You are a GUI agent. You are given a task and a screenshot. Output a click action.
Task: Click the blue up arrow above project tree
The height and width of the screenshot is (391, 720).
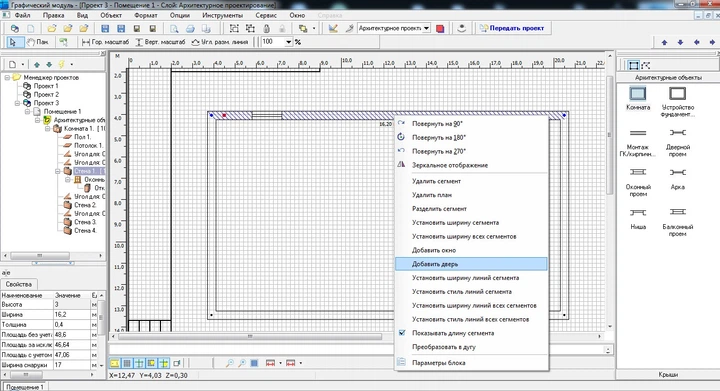pyautogui.click(x=37, y=65)
